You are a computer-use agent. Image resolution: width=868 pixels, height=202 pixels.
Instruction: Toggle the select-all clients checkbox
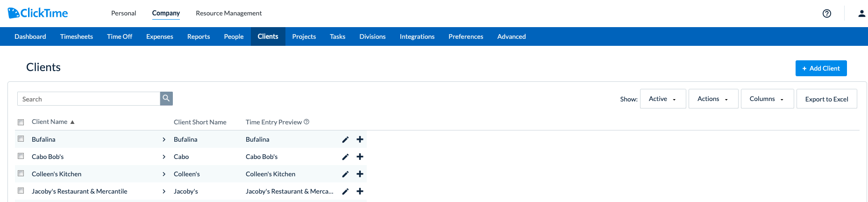pyautogui.click(x=21, y=122)
